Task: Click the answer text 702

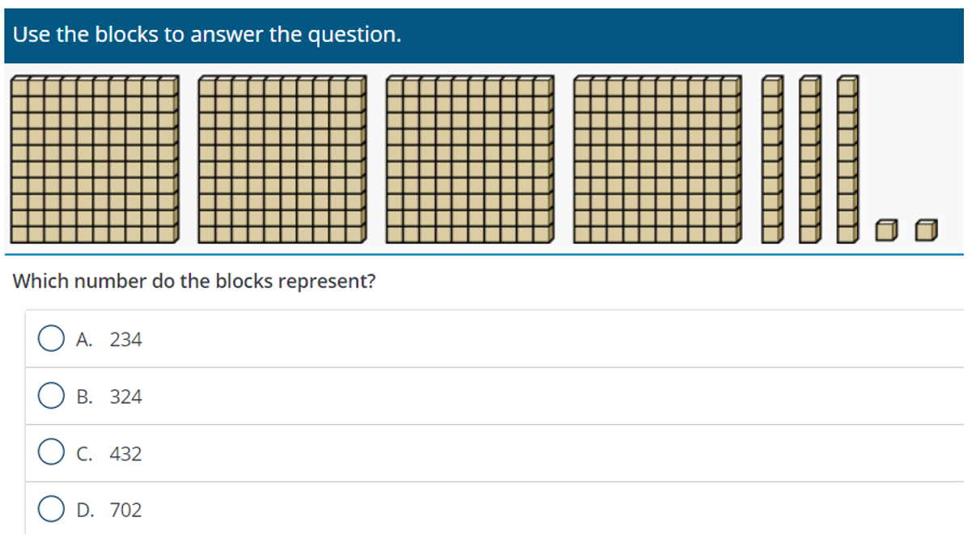Action: pyautogui.click(x=125, y=511)
